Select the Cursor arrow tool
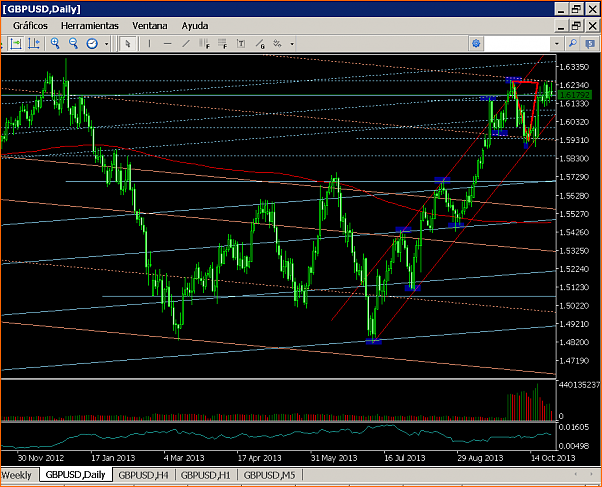This screenshot has height=487, width=602. tap(127, 43)
